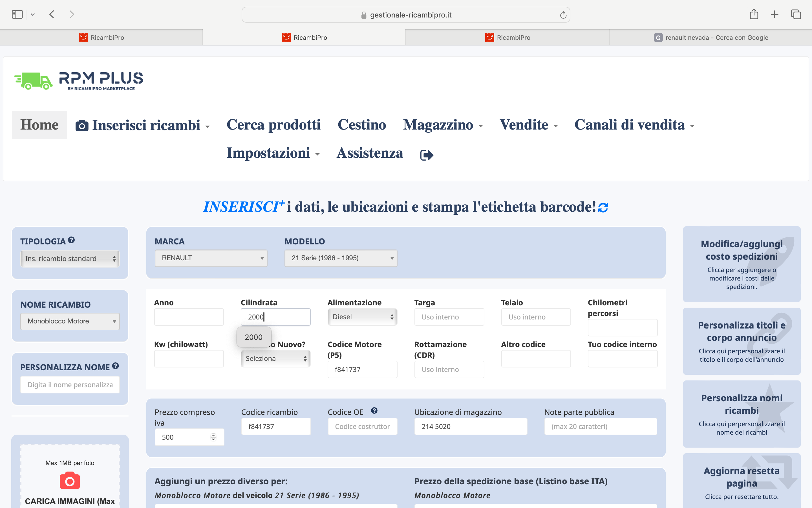Open the Codice OE help icon
The height and width of the screenshot is (508, 812).
coord(374,411)
